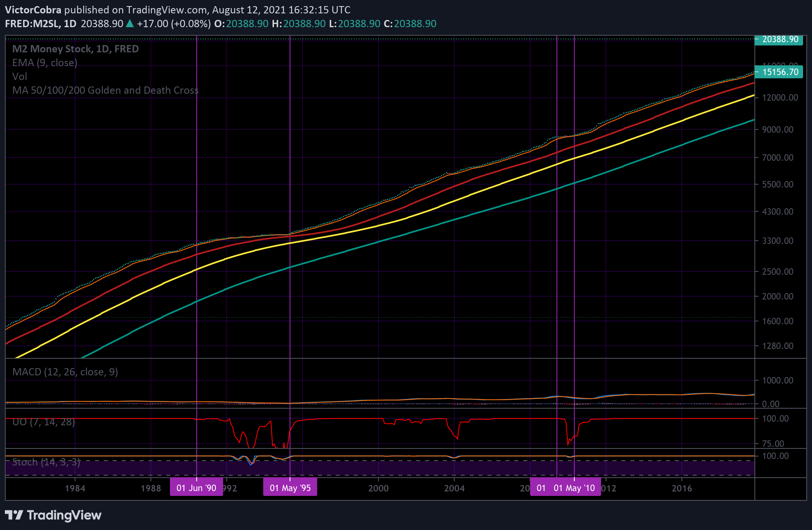This screenshot has height=530, width=812.
Task: Click the 5500.00 price axis value
Action: (x=778, y=184)
